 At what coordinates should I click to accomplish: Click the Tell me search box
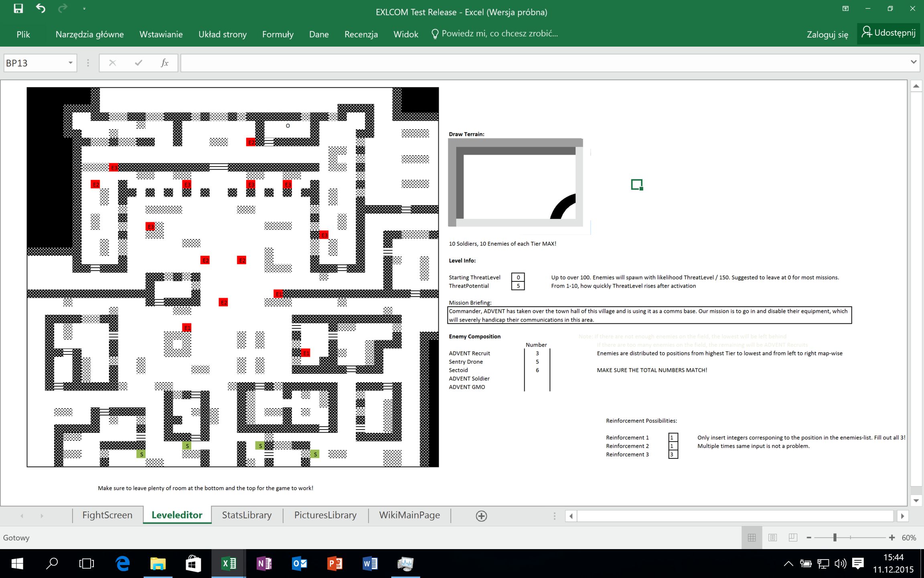[x=499, y=34]
